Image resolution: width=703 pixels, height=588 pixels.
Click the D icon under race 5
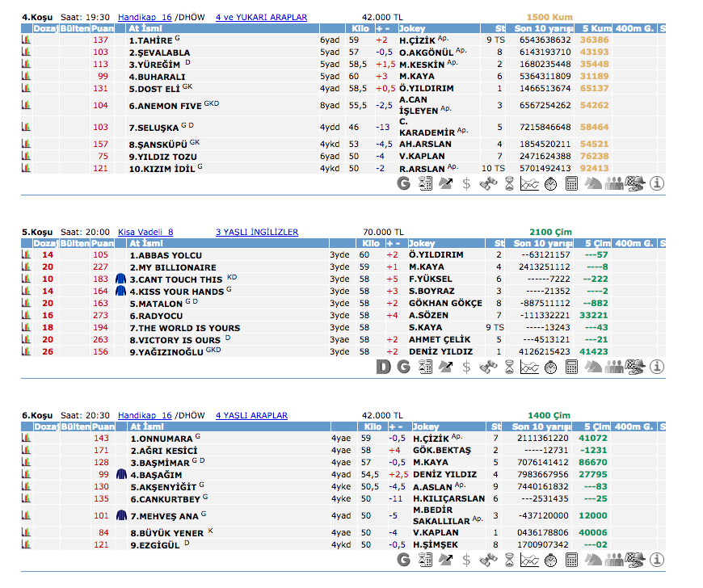(384, 367)
